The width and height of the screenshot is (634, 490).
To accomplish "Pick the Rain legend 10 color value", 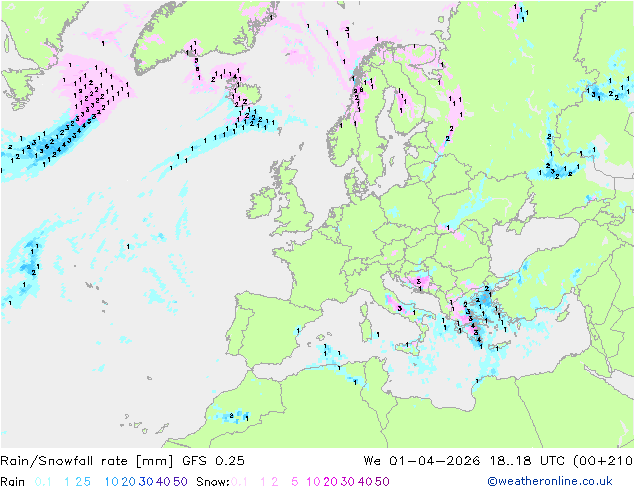I will pos(111,482).
